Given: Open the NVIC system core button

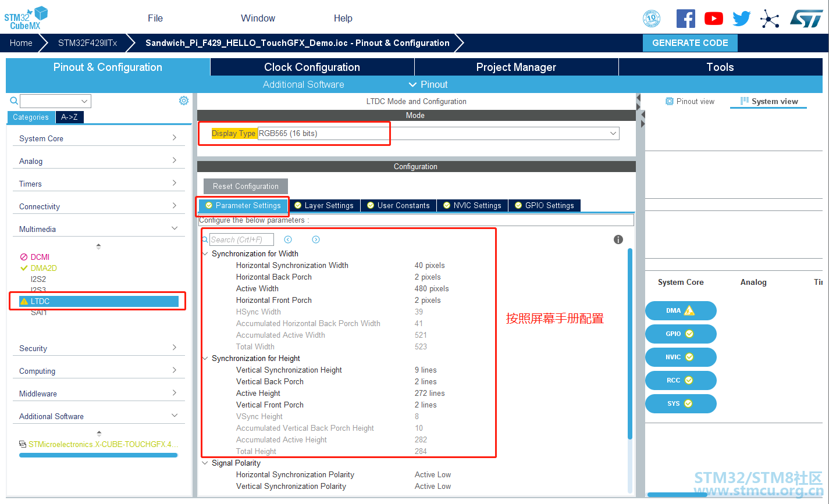Looking at the screenshot, I should pos(681,357).
